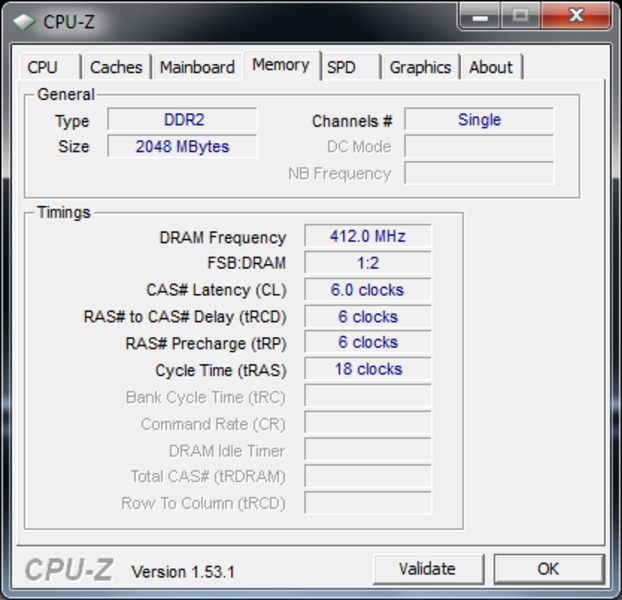Click the "Type" label in General

click(x=72, y=121)
